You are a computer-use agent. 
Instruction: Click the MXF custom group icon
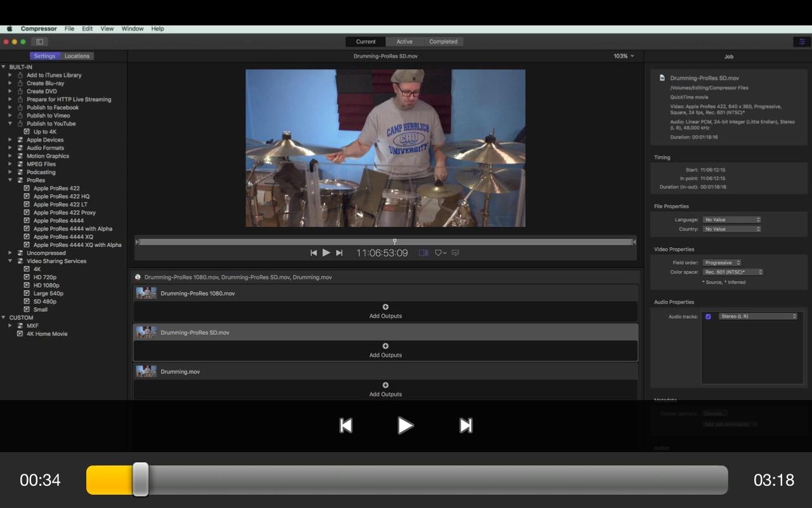[20, 326]
